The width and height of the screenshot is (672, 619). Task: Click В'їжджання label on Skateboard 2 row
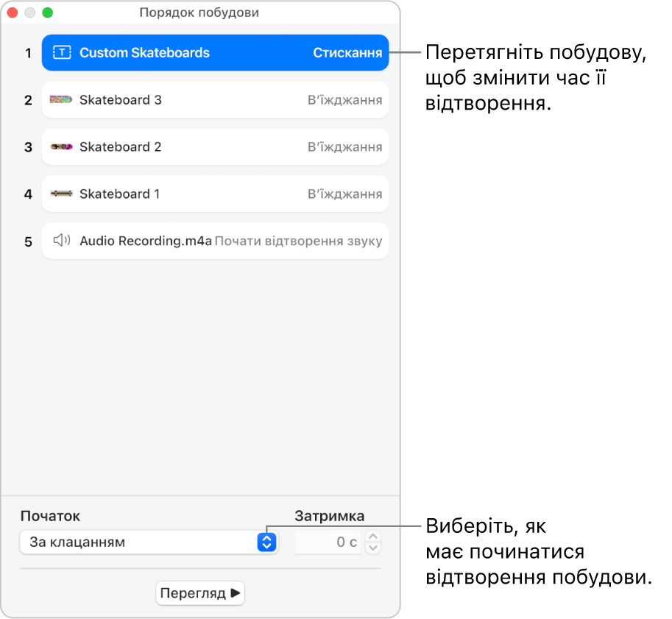(344, 147)
